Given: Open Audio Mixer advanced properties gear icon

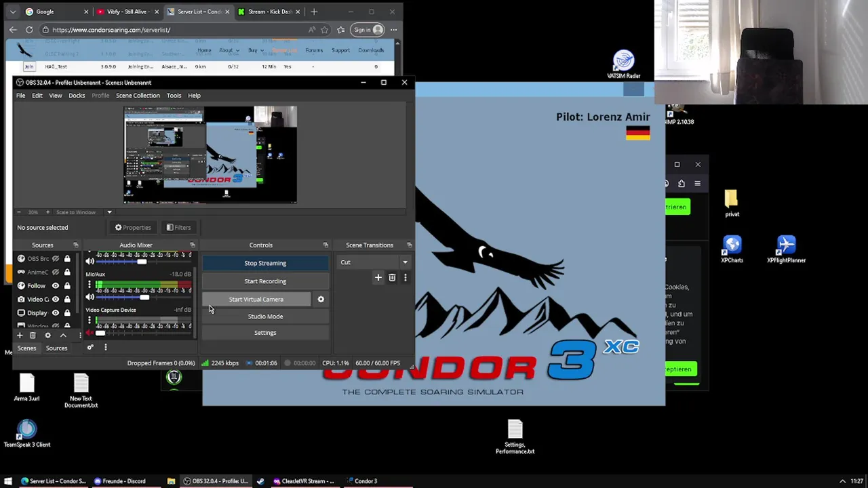Looking at the screenshot, I should pos(90,347).
